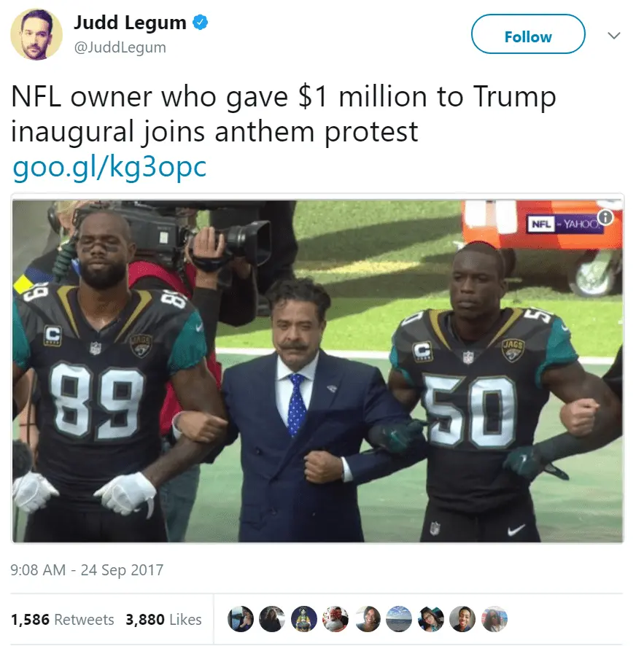View the 1,586 Retweets list
Screen dimensions: 644x646
[62, 619]
